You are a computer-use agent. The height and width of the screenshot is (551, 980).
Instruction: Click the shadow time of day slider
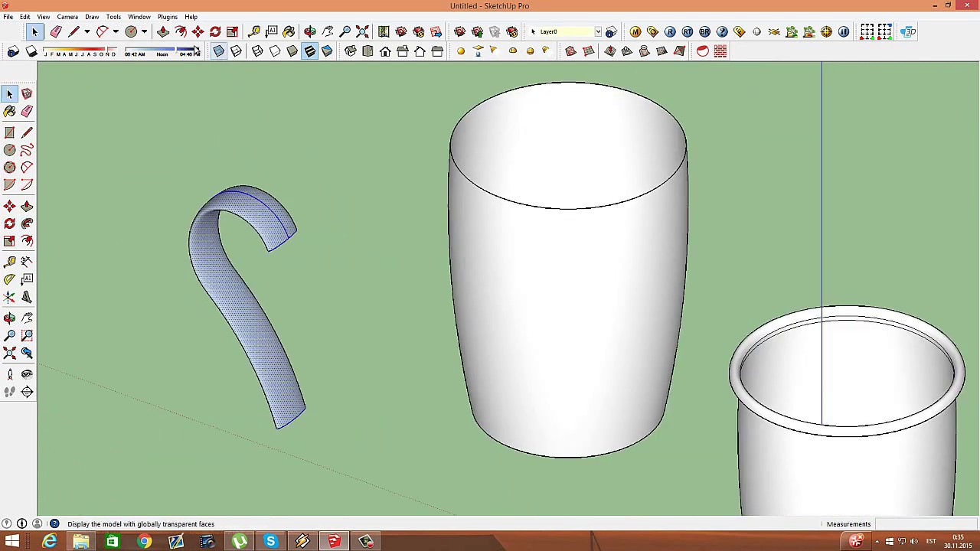[162, 51]
